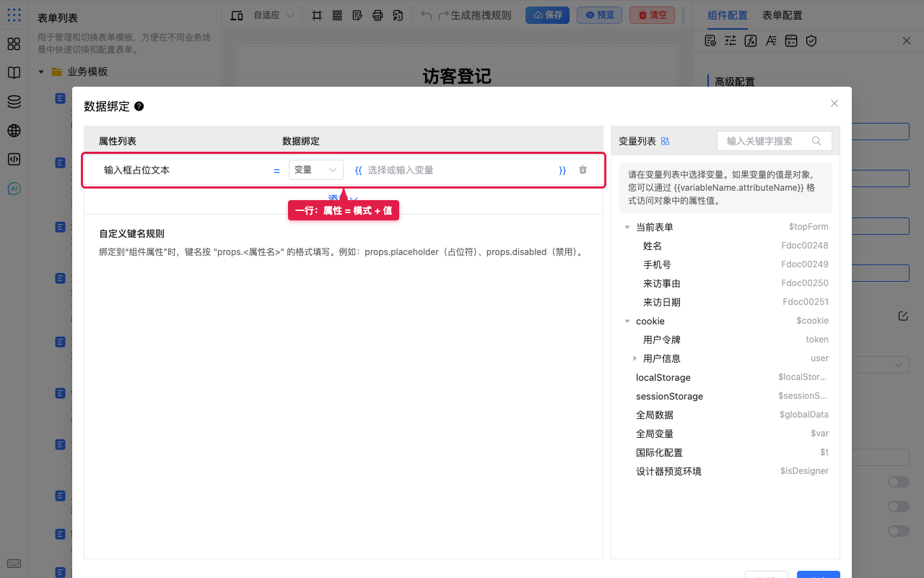Viewport: 924px width, 578px height.
Task: Click the dotted app logo icon
Action: pyautogui.click(x=14, y=14)
